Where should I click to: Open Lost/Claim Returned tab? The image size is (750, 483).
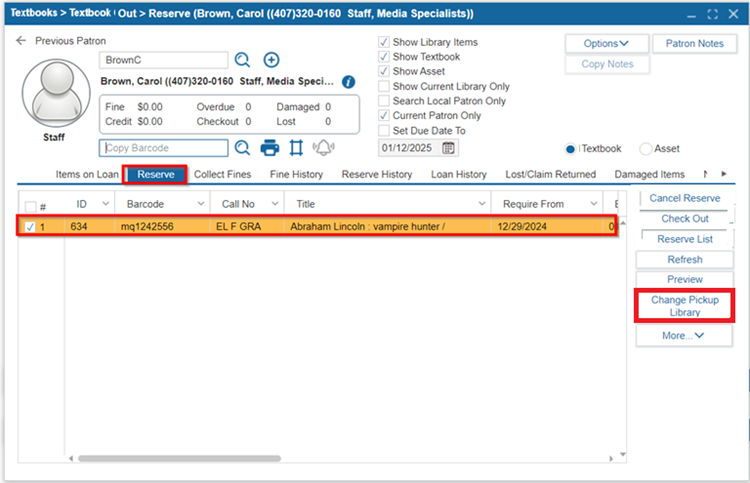point(551,175)
